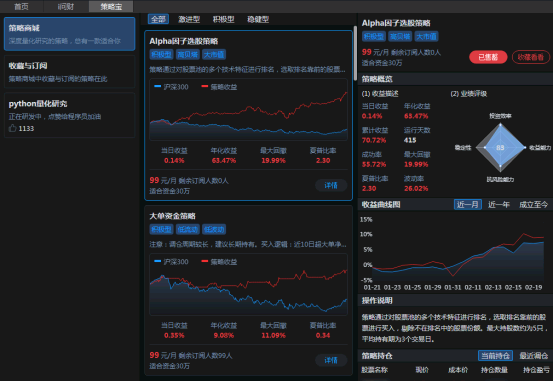Filter strategies by 激进型
Screen dimensions: 554x381
pos(189,19)
